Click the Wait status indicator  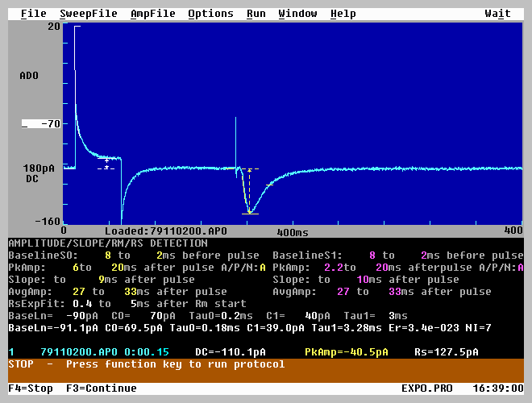click(497, 14)
